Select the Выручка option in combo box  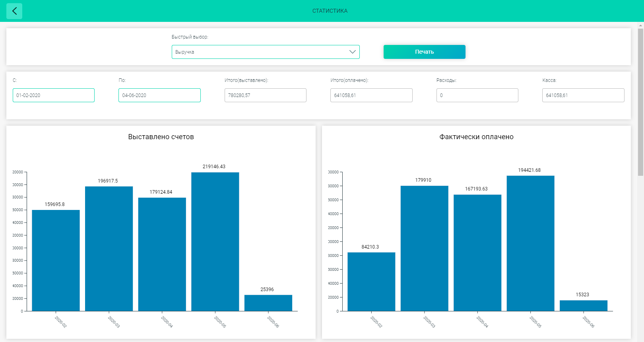tap(266, 52)
